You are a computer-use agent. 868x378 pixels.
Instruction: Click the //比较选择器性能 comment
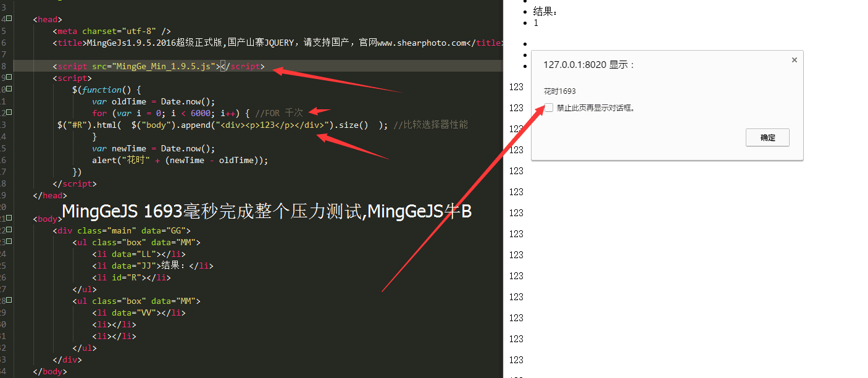click(430, 125)
